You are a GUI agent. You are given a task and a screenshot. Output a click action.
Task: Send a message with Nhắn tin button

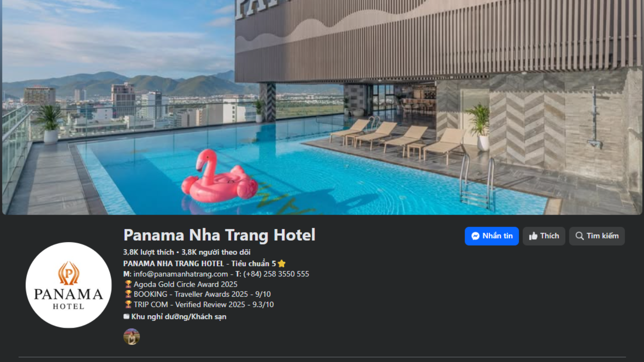tap(492, 236)
